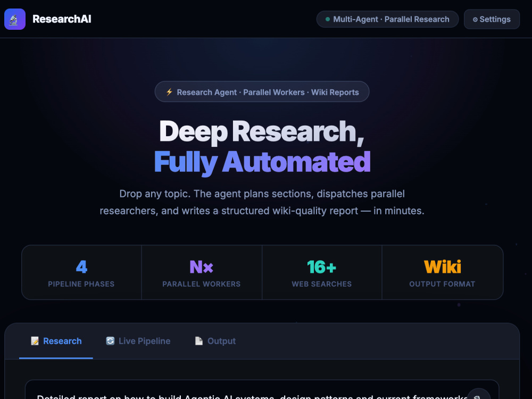Click the ResearchAI microscope logo icon
Screen dimensions: 532x399
point(14,19)
